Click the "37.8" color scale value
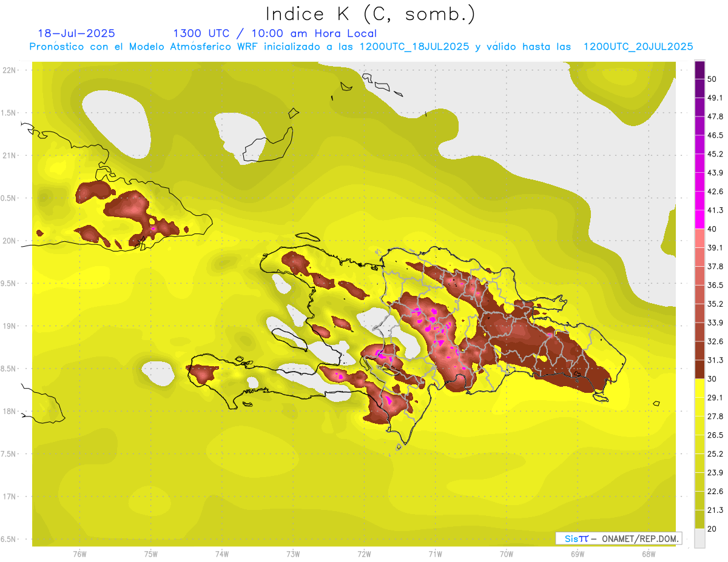The image size is (728, 562). click(x=715, y=266)
